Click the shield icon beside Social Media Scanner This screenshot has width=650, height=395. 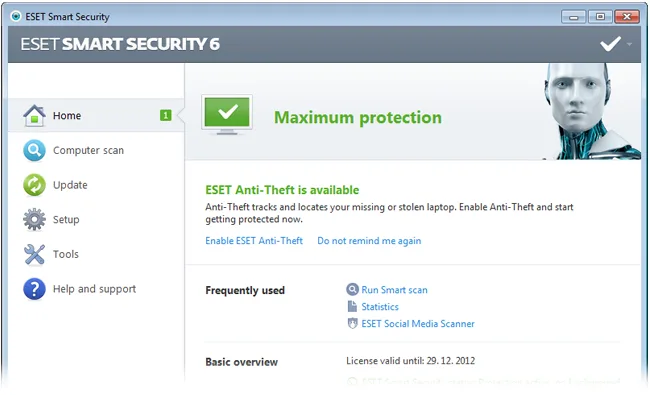(352, 323)
